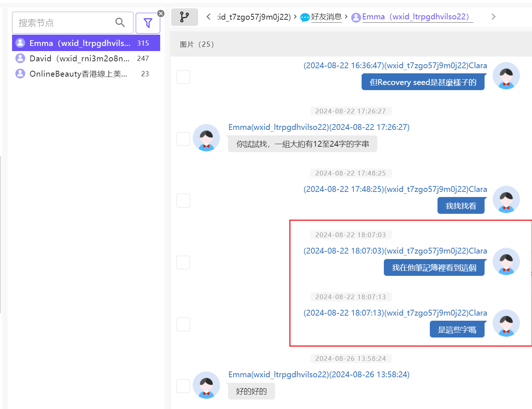
Task: Click the 好友消息 chat bubble icon
Action: tap(305, 17)
